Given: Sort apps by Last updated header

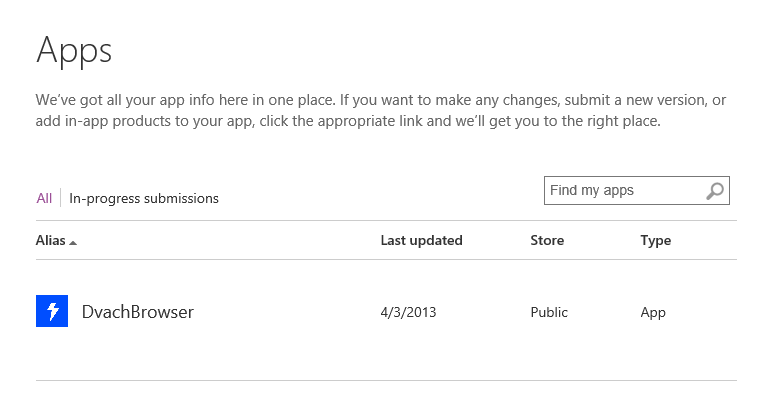Looking at the screenshot, I should 421,241.
